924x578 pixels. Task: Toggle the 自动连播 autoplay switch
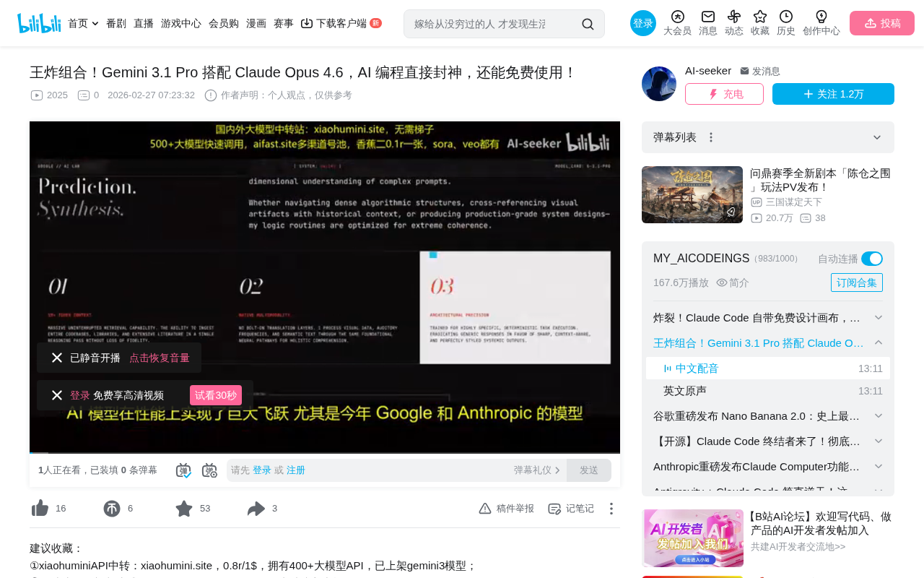872,259
